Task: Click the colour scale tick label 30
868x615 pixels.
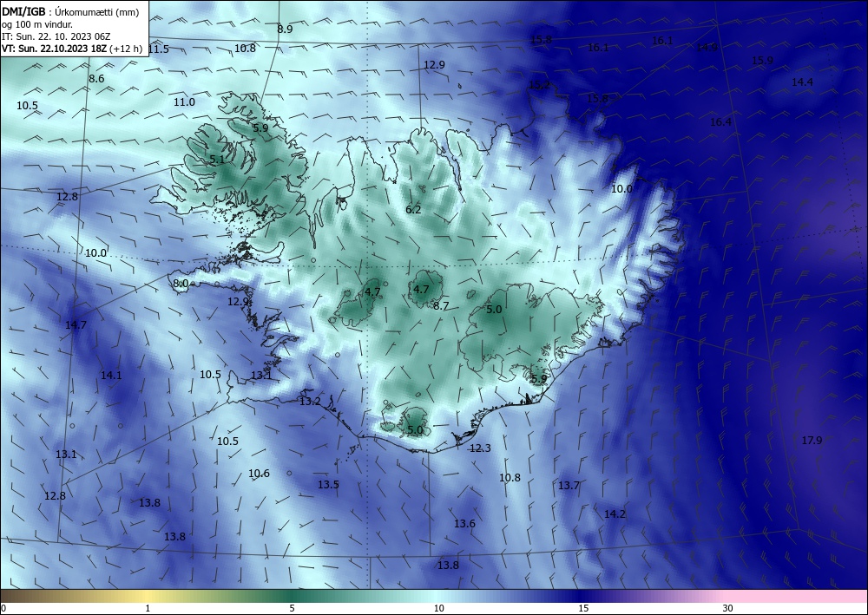Action: (x=727, y=609)
